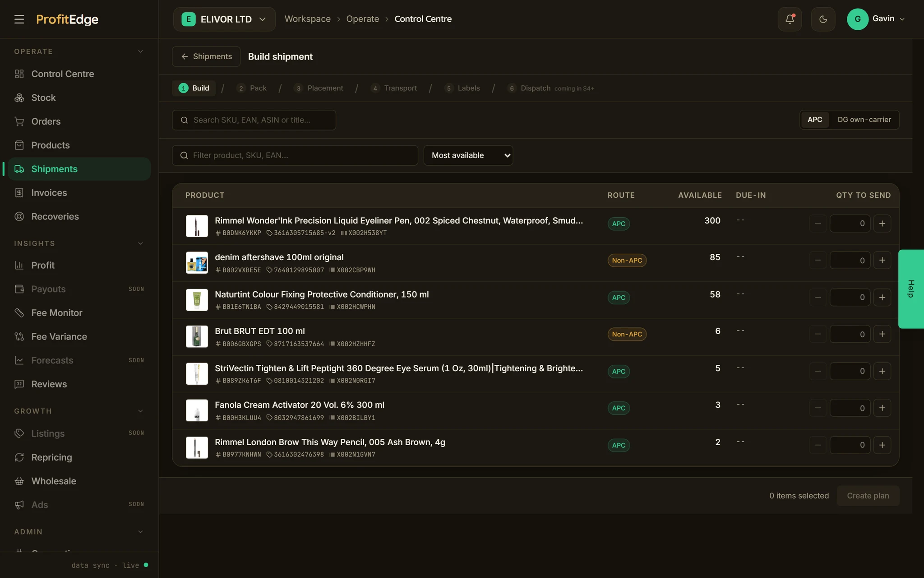Click the ELIVOR LTD green E badge

click(188, 19)
